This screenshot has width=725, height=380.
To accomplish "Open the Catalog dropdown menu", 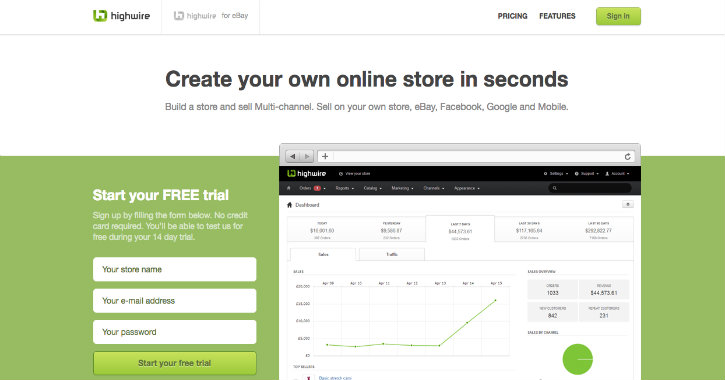I will click(x=373, y=188).
